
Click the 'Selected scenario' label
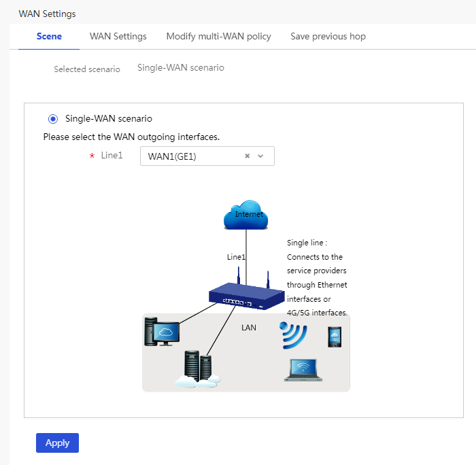click(x=87, y=69)
